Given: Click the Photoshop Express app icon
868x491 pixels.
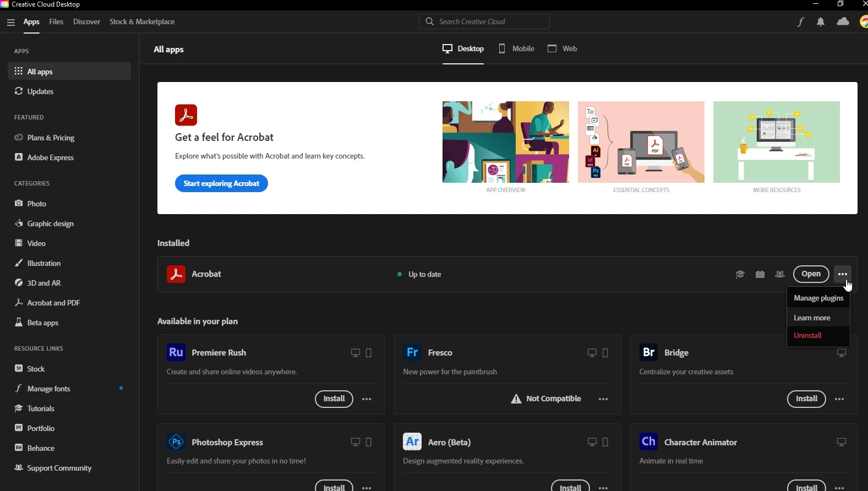Looking at the screenshot, I should (176, 442).
